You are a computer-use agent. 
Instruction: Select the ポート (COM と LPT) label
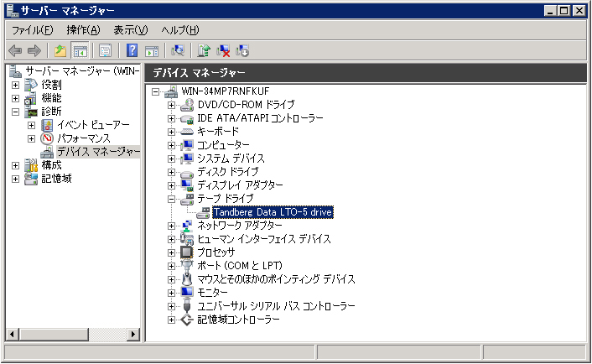coord(240,266)
